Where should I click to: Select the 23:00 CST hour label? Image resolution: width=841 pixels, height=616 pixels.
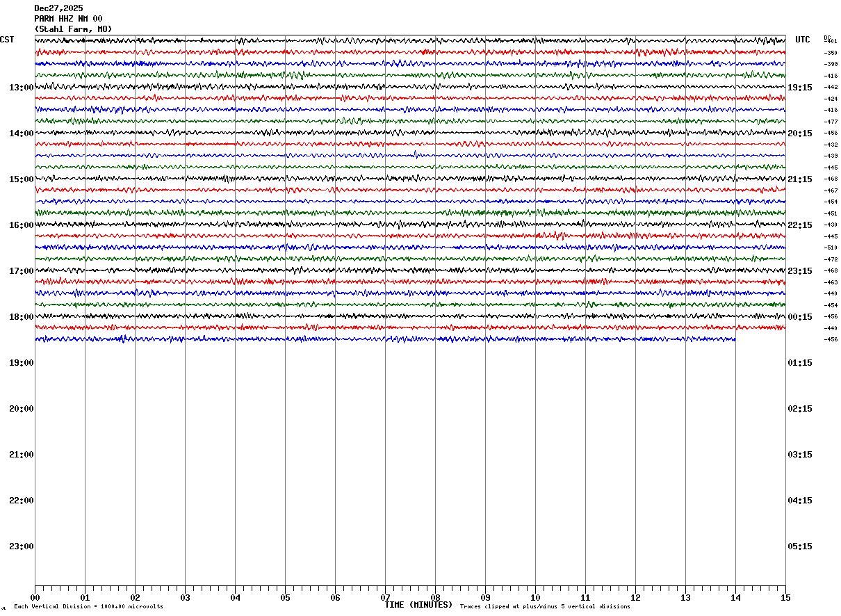pyautogui.click(x=21, y=546)
